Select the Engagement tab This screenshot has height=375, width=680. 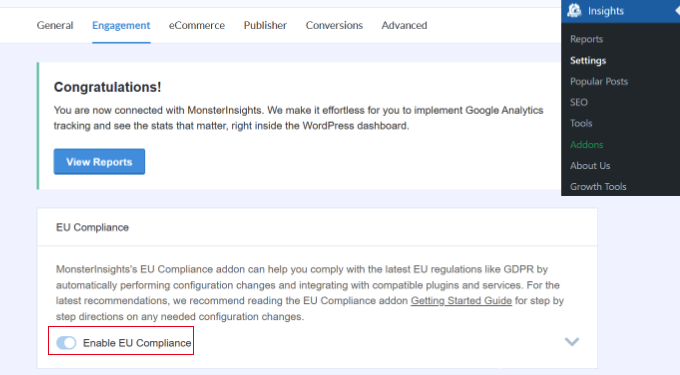[x=121, y=25]
